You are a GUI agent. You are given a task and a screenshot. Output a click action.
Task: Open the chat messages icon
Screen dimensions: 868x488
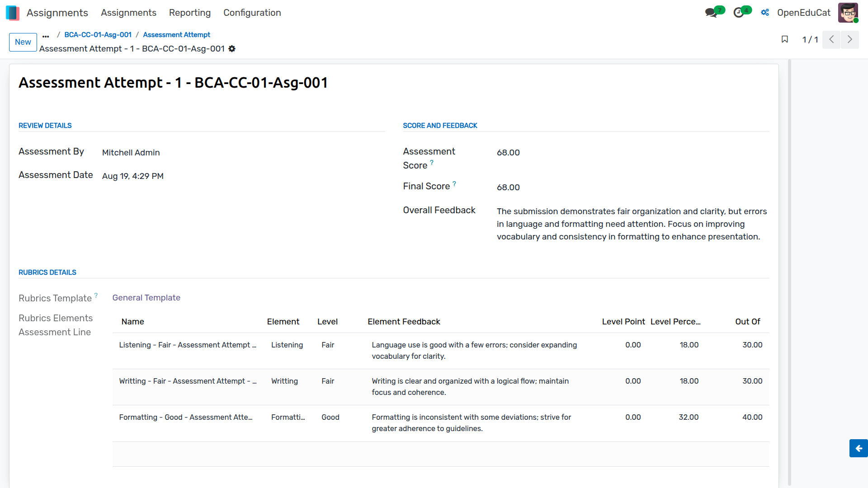coord(712,13)
